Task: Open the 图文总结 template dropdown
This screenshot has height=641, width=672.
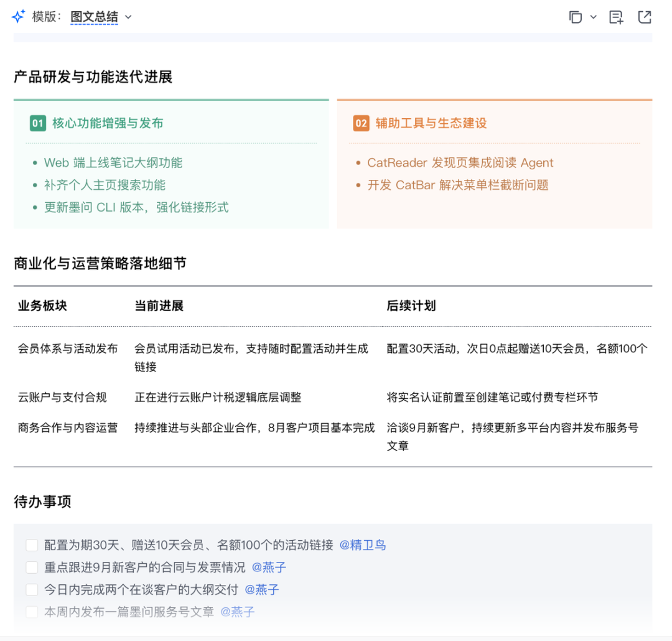Action: pos(95,17)
